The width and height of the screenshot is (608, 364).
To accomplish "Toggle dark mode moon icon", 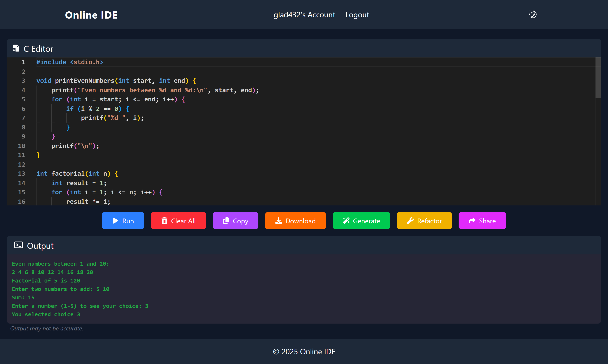I will (532, 15).
